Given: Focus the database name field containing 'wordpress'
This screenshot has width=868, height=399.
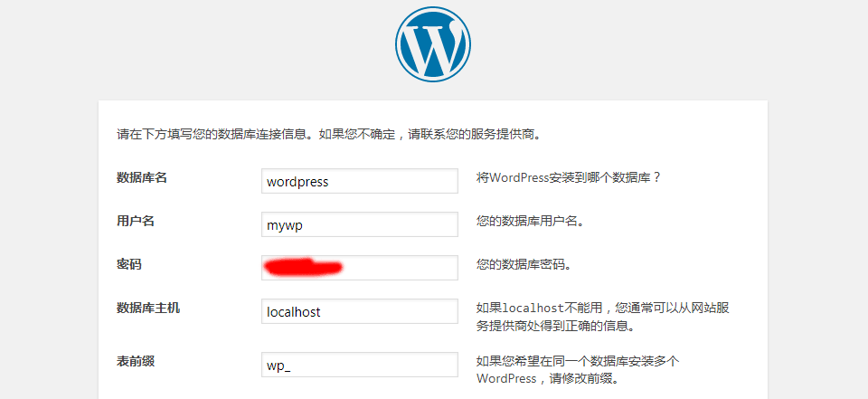Looking at the screenshot, I should coord(359,181).
